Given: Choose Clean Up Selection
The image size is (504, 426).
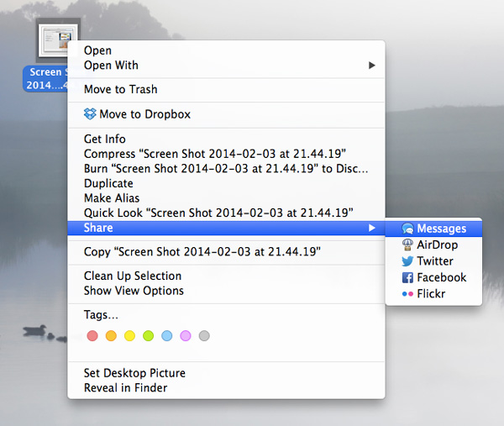Looking at the screenshot, I should (x=226, y=276).
